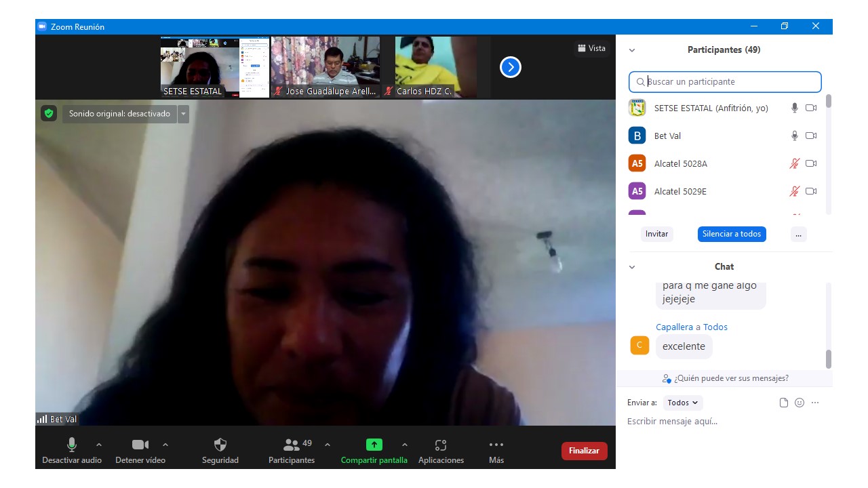Mute Bet Val's microphone in participant list
Viewport: 868px width, 488px height.
click(x=795, y=136)
